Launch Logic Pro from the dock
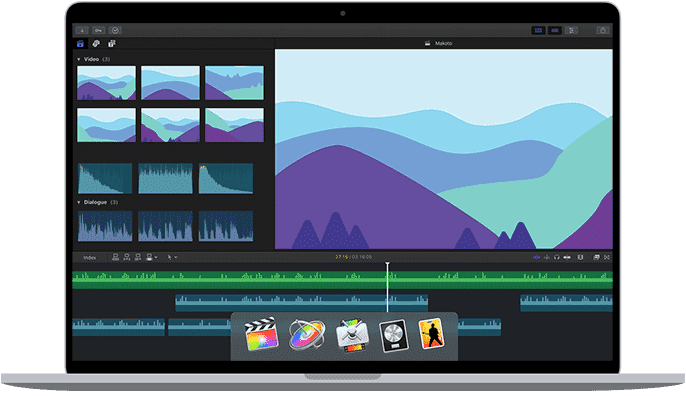The image size is (686, 396). click(x=394, y=336)
